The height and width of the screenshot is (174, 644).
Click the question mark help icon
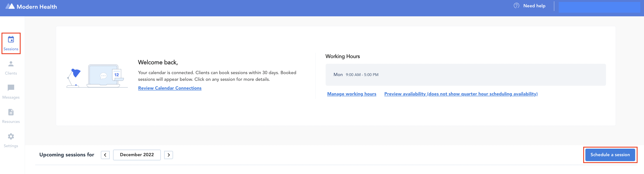(516, 6)
